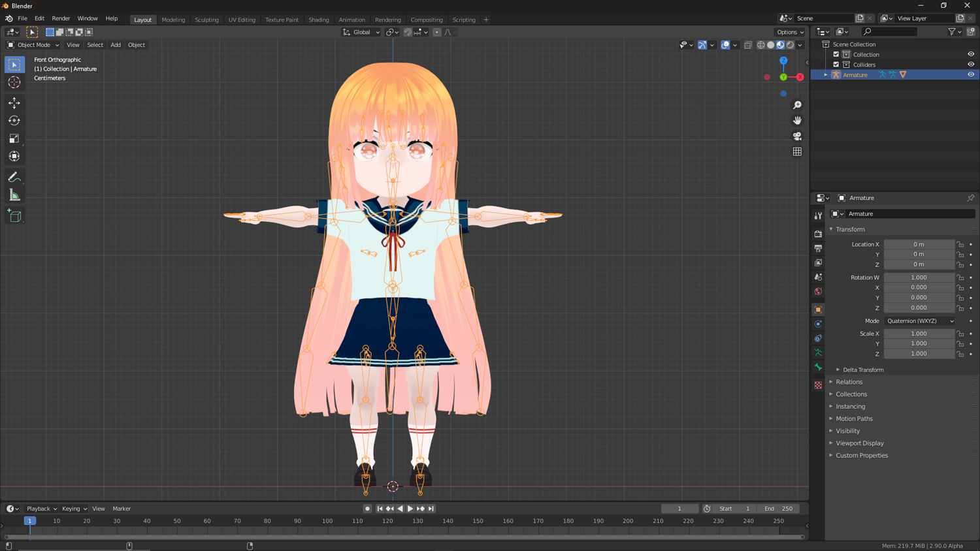
Task: Choose the Transform tool
Action: point(14,156)
